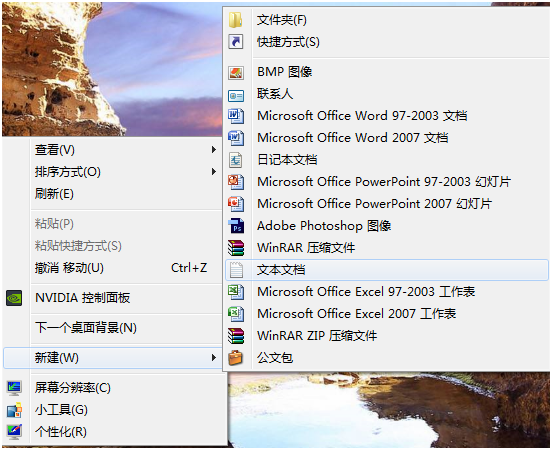Screen dimensions: 552x450
Task: Click the 日记本文档 journal icon
Action: (x=236, y=160)
